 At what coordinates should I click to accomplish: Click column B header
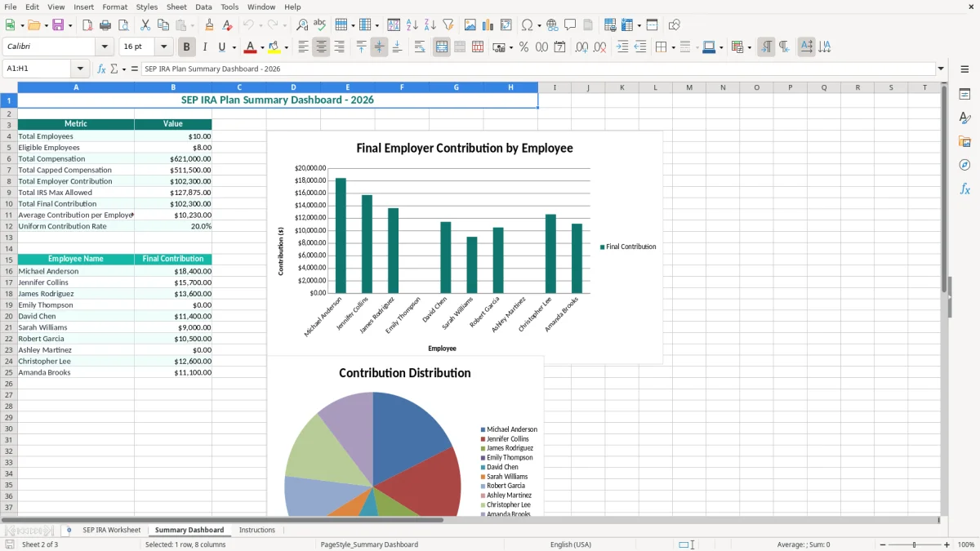click(173, 87)
